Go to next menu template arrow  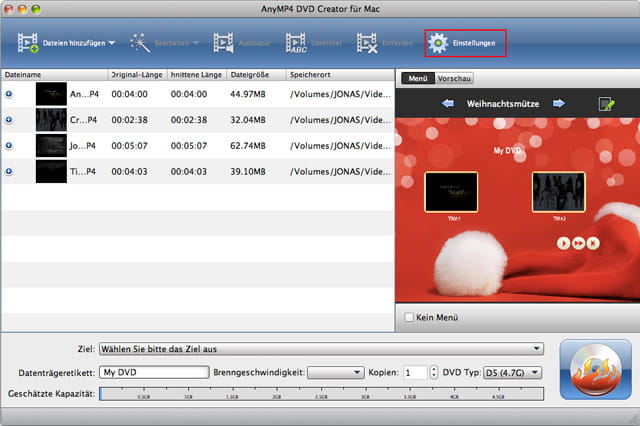click(x=559, y=103)
